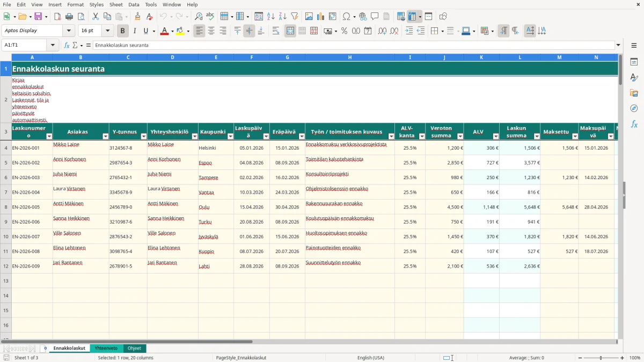Click the Sort Descending icon
This screenshot has height=362, width=644.
coord(283,17)
